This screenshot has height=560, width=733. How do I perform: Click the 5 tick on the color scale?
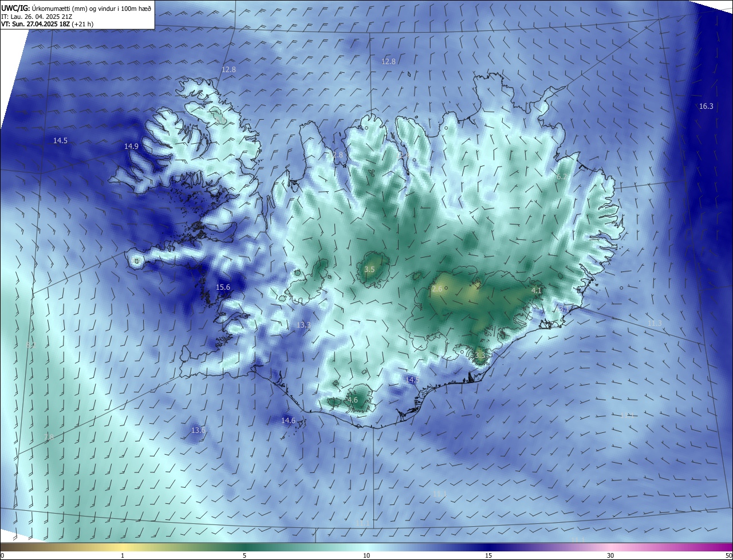245,555
